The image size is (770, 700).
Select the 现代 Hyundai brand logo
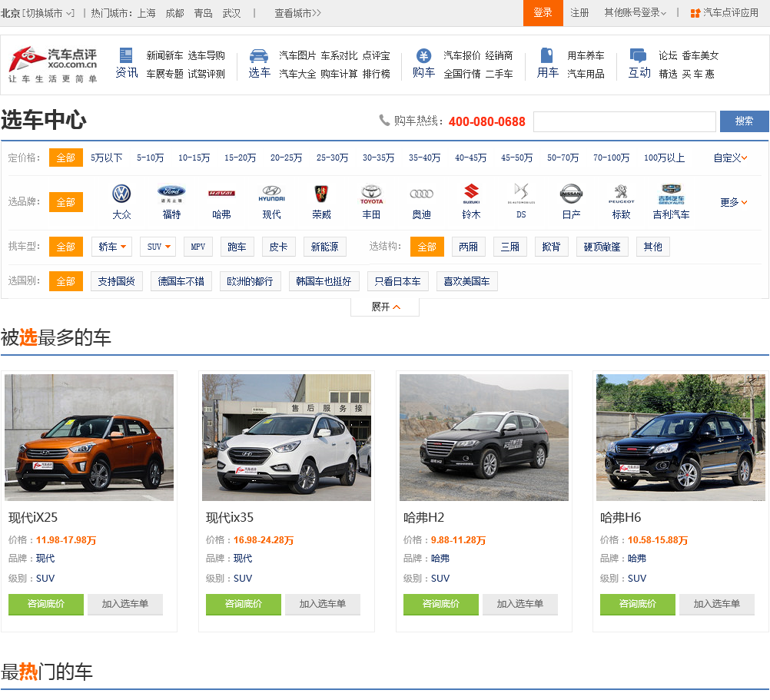(x=271, y=194)
